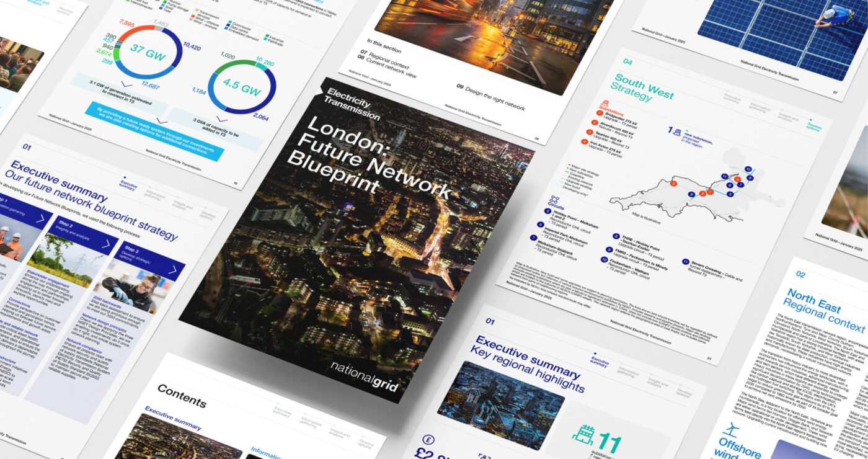Viewport: 868px width, 459px height.
Task: Click the pound sign circle icon
Action: (x=428, y=440)
